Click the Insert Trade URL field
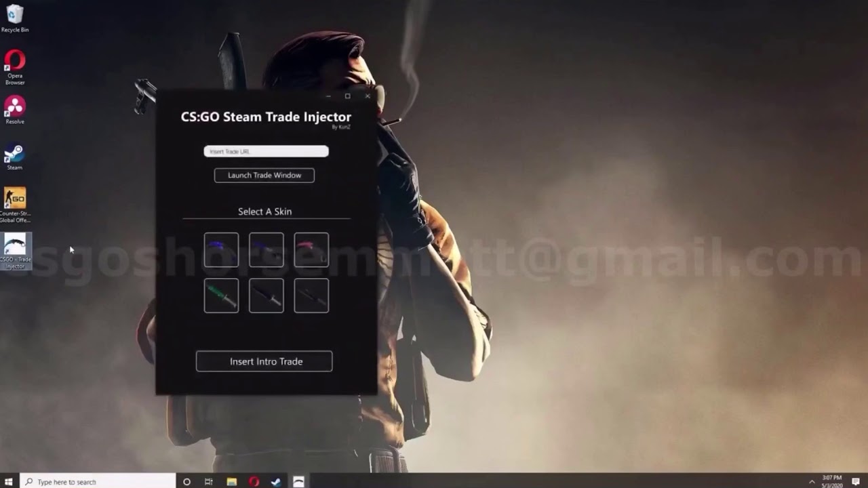Image resolution: width=868 pixels, height=488 pixels. (x=266, y=151)
